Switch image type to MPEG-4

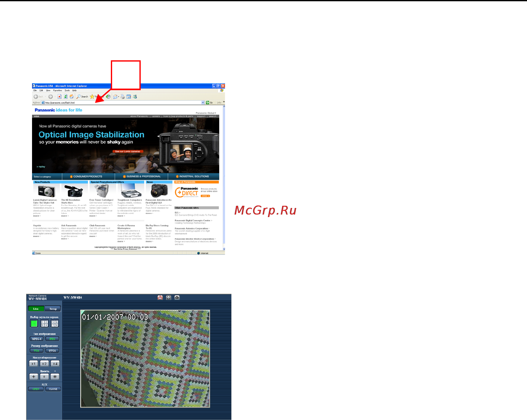[x=36, y=339]
